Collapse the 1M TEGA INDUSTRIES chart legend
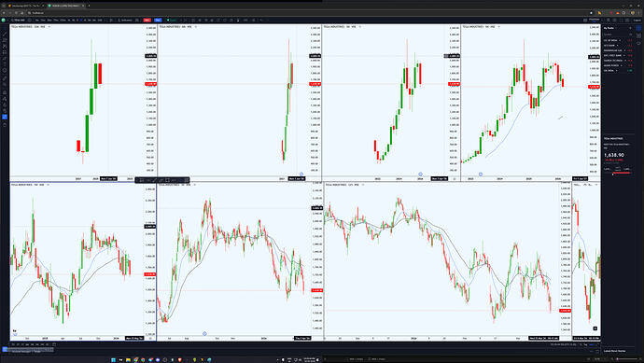Viewport: 644px width, 363px height. pos(499,27)
